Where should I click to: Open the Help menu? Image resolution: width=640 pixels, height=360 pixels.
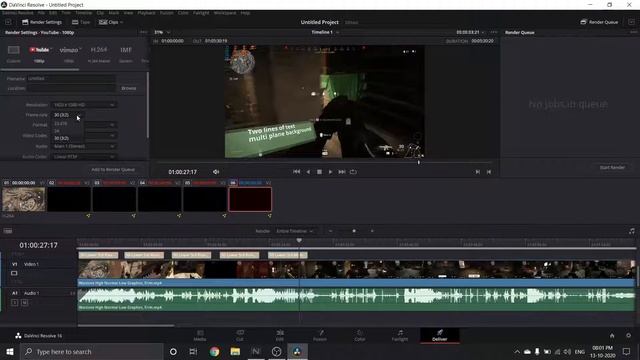pos(245,13)
